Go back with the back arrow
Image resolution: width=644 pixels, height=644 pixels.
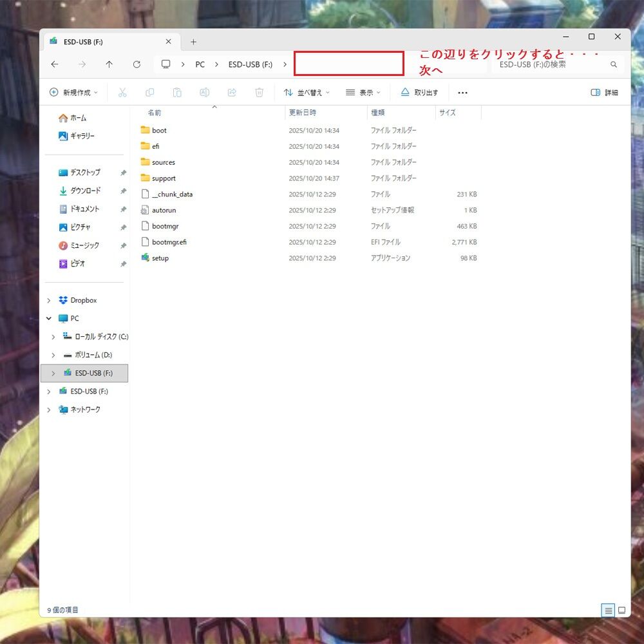pyautogui.click(x=55, y=64)
